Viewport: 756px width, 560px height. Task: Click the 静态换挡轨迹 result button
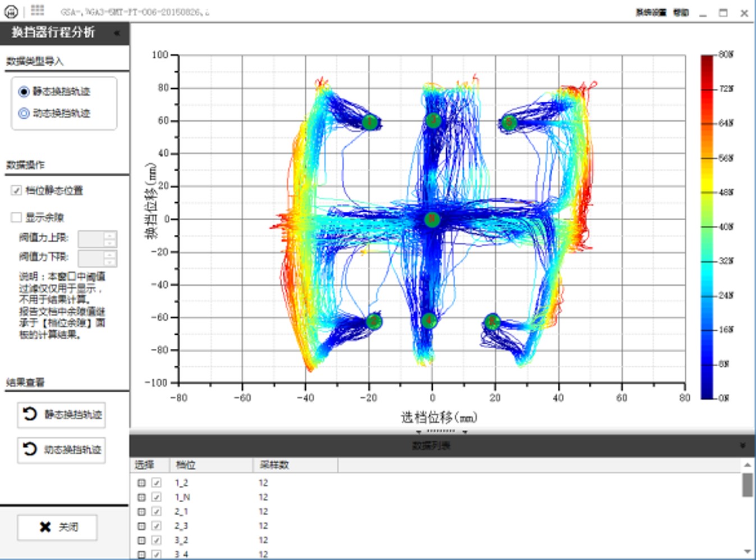pyautogui.click(x=62, y=415)
